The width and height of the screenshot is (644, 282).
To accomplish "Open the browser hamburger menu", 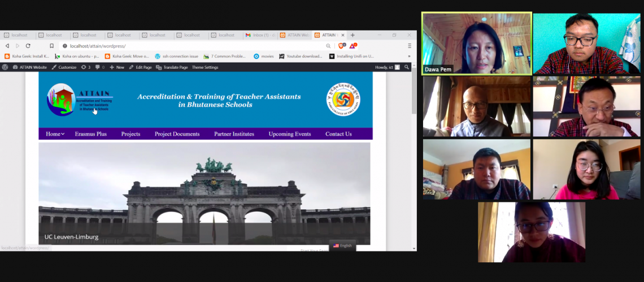I will coord(409,46).
